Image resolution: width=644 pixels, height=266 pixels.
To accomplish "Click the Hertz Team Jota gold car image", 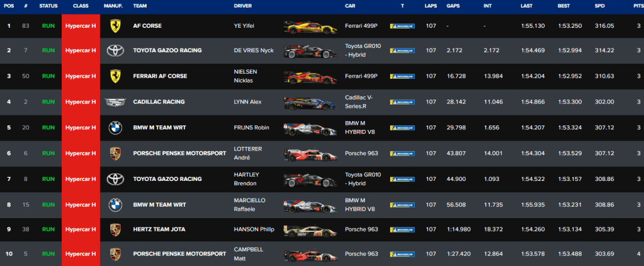I will click(x=310, y=231).
